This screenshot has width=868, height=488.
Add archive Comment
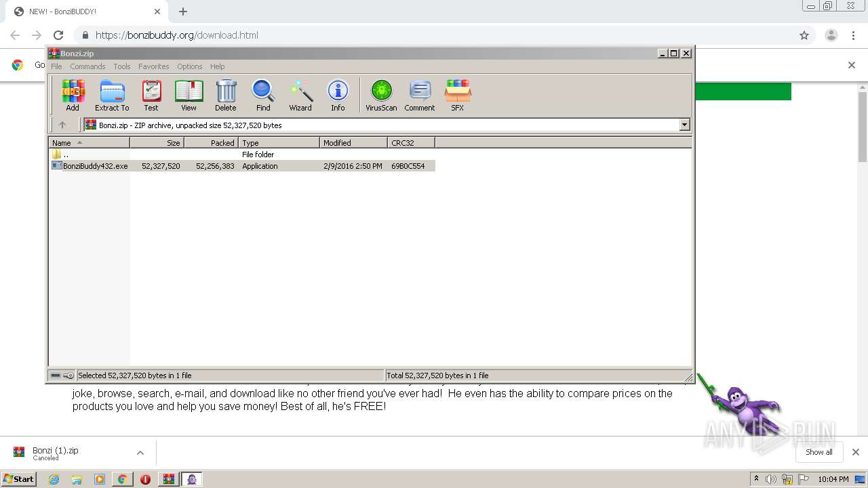420,95
